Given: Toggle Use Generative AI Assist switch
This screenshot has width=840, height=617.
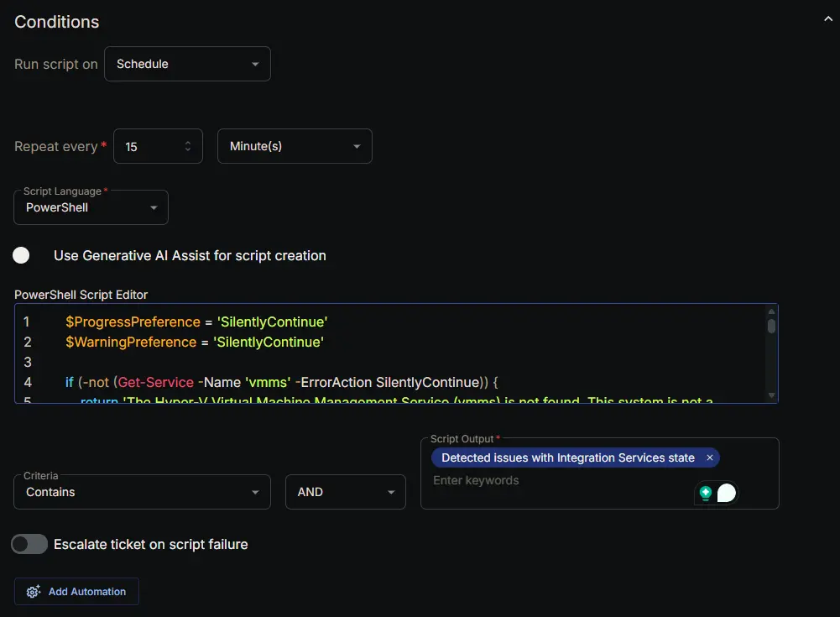Looking at the screenshot, I should (x=22, y=255).
